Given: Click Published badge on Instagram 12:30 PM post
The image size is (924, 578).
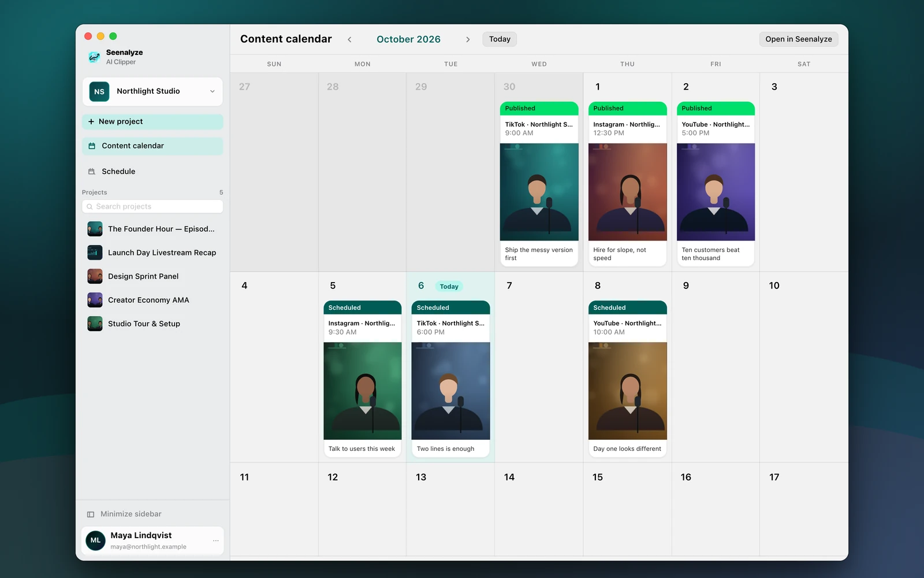Looking at the screenshot, I should tap(628, 109).
